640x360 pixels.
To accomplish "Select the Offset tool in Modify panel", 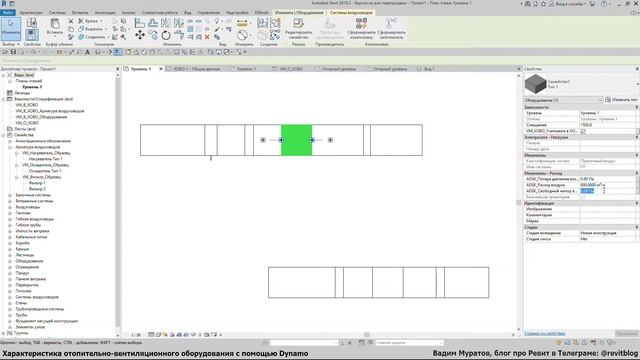I will (153, 23).
